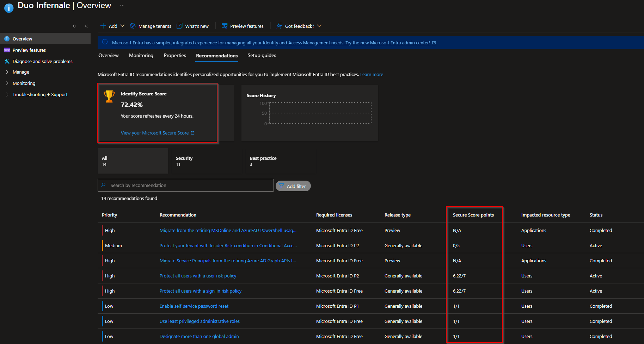This screenshot has width=644, height=344.
Task: Click the Diagnose wrench icon
Action: 7,61
